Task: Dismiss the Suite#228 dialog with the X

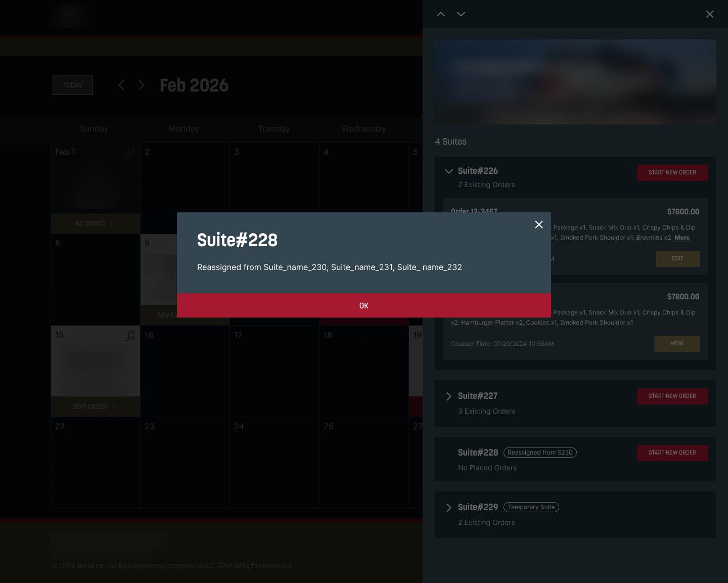Action: pyautogui.click(x=538, y=225)
